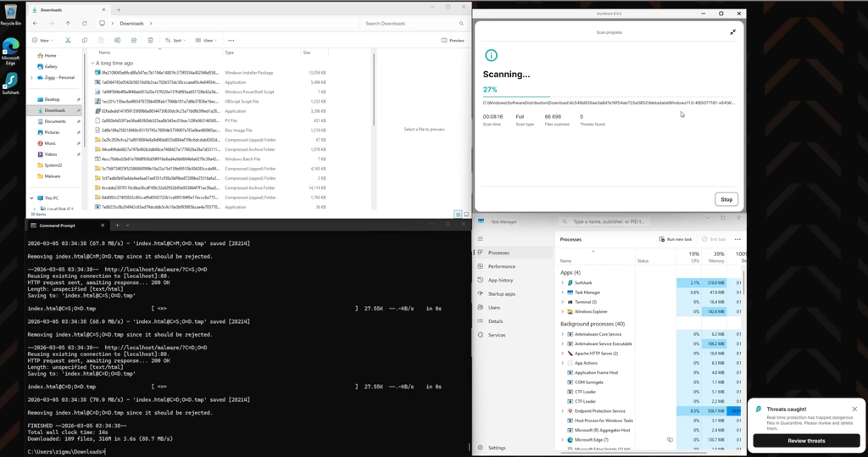Expand the Apache HTTP Server (2) group
This screenshot has width=868, height=457.
(x=563, y=354)
